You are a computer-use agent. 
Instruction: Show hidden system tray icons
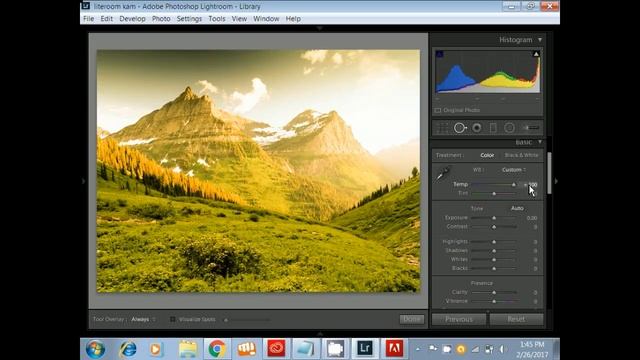[418, 349]
